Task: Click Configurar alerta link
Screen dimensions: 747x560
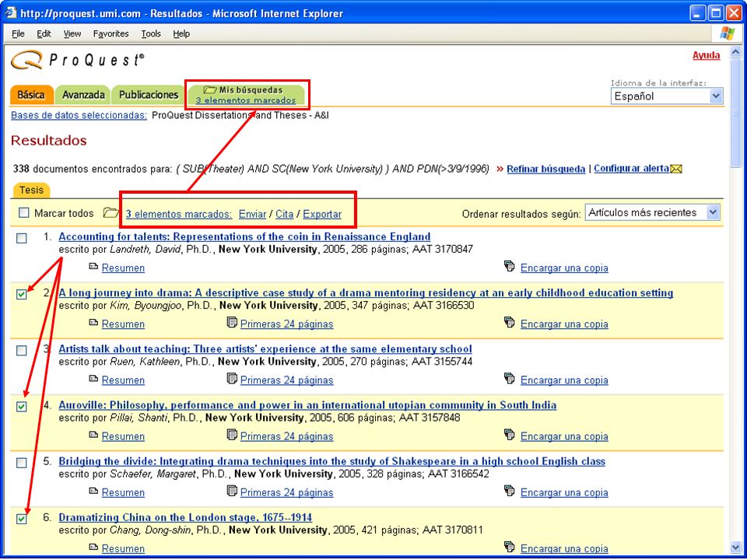Action: (x=632, y=169)
